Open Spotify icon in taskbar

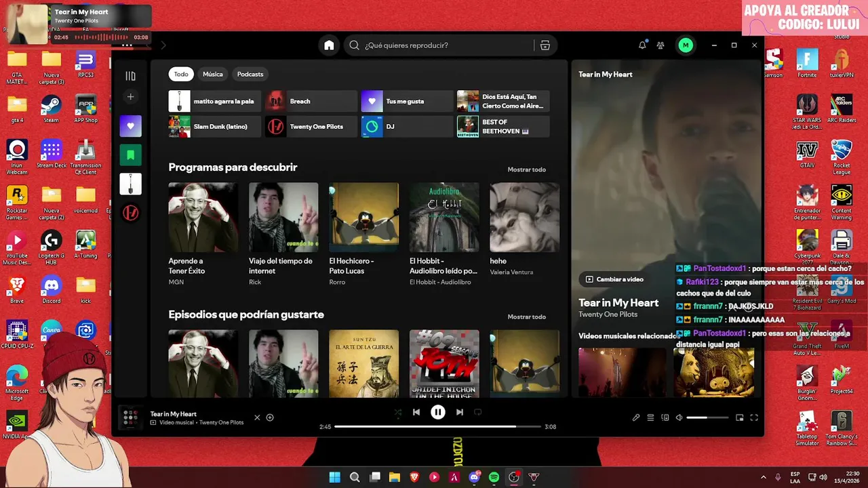[x=494, y=477]
